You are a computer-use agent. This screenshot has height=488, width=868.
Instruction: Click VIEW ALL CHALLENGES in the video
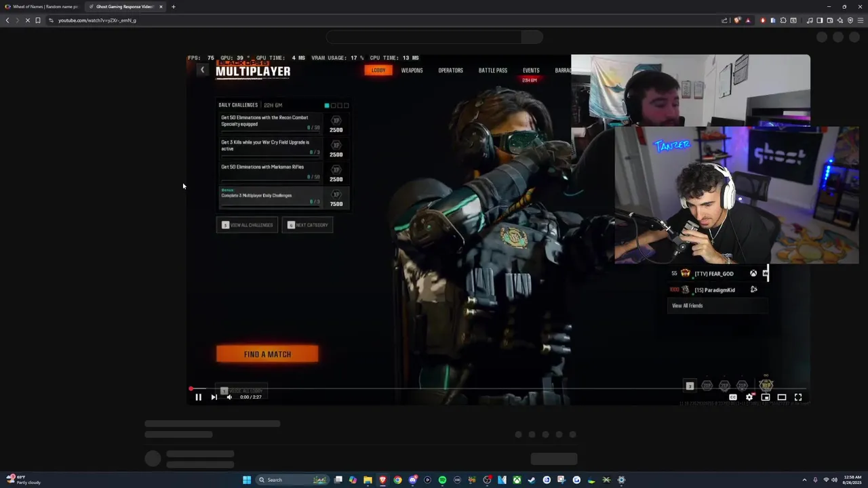coord(247,225)
